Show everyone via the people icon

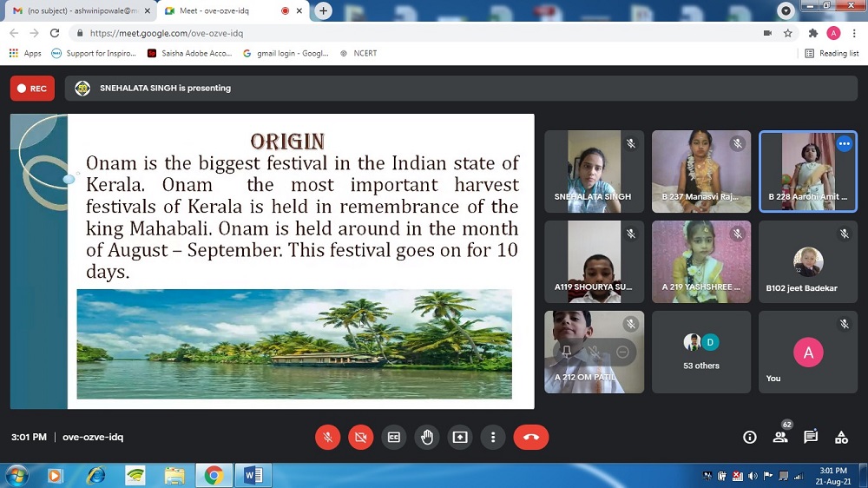coord(780,438)
